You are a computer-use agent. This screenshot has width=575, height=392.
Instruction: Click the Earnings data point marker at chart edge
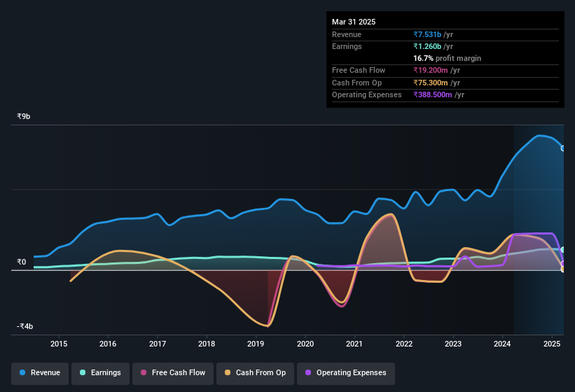coord(563,250)
